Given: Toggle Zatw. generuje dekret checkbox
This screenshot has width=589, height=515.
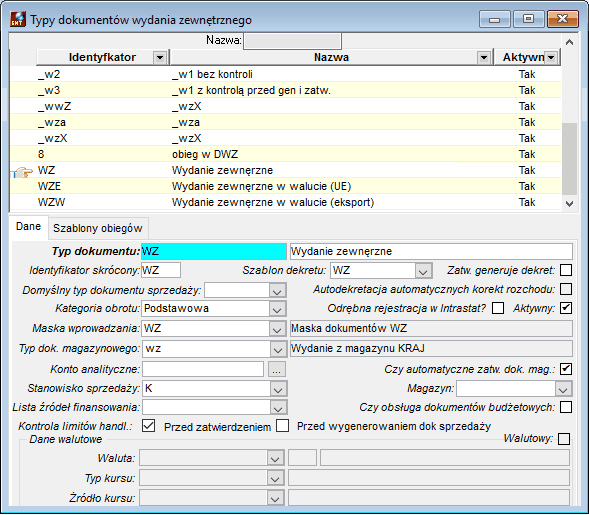Looking at the screenshot, I should pyautogui.click(x=566, y=270).
